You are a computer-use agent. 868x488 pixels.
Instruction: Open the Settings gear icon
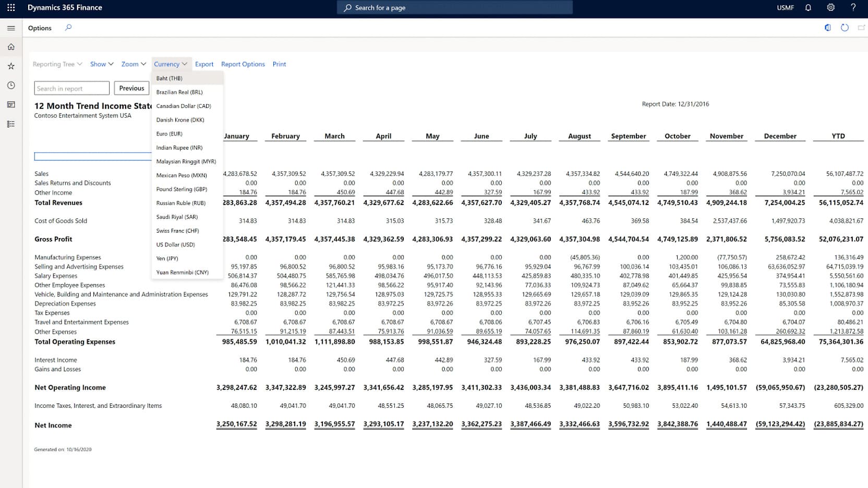click(x=831, y=7)
